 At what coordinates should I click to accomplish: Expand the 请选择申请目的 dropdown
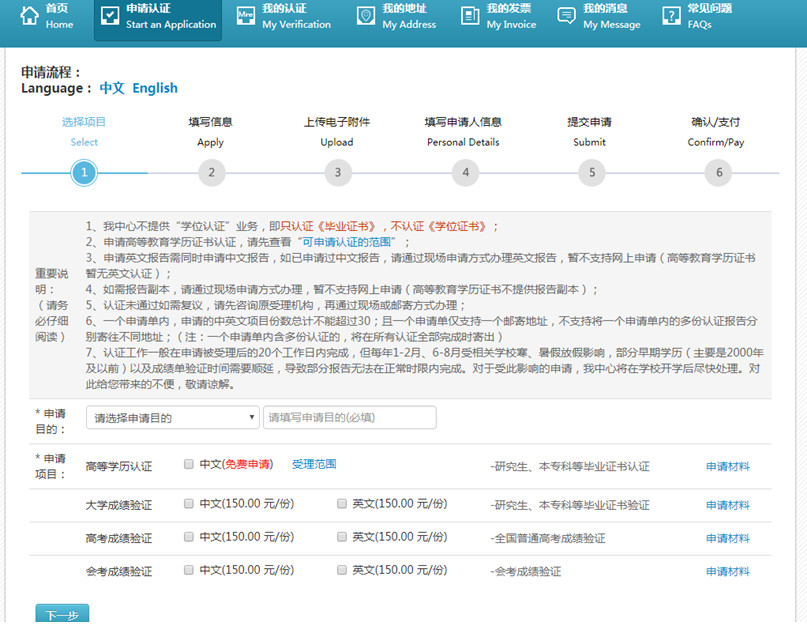tap(172, 417)
